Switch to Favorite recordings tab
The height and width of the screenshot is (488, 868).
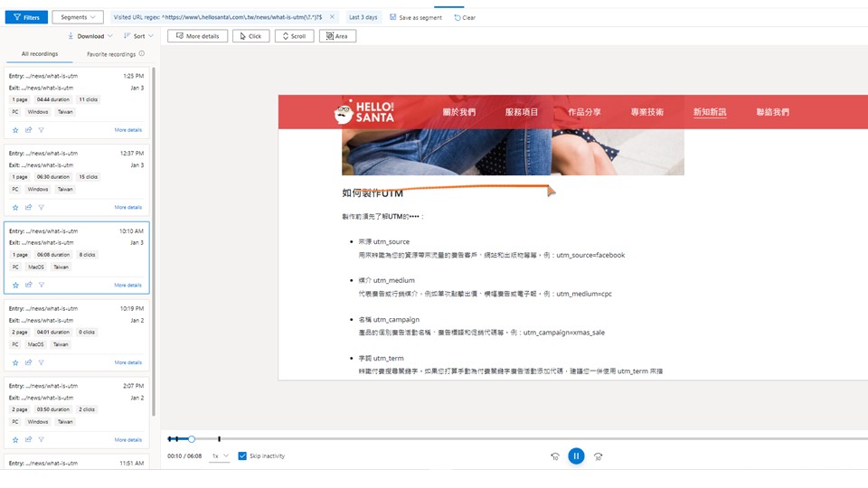(111, 54)
